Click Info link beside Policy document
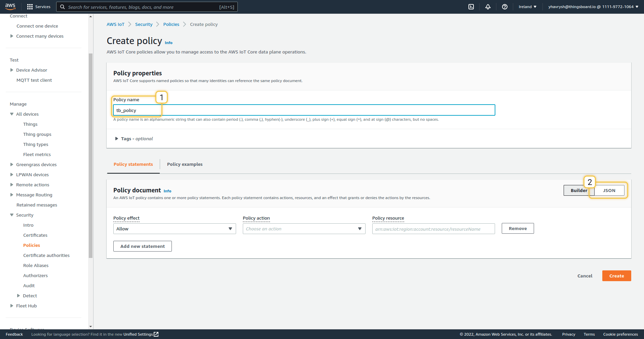The width and height of the screenshot is (644, 339). click(x=167, y=191)
